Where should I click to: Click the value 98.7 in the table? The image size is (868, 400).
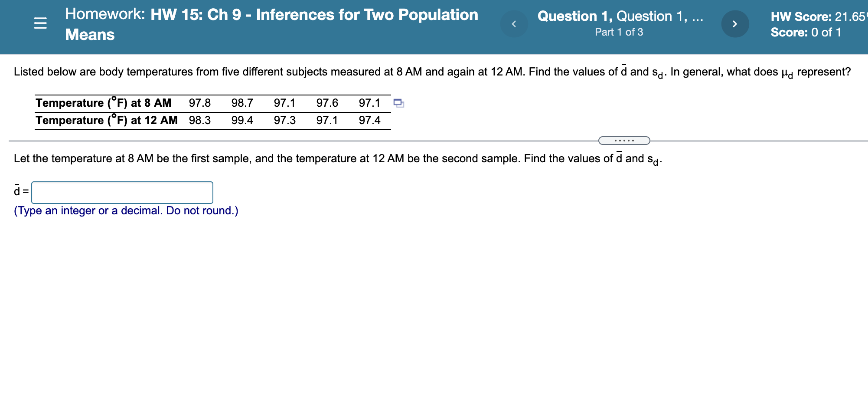click(x=242, y=103)
